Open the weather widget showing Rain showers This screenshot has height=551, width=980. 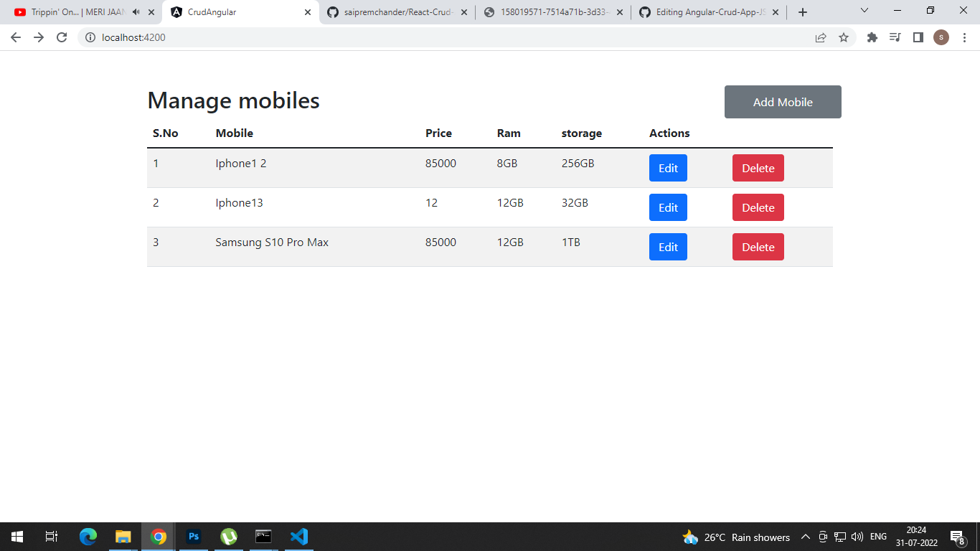[x=736, y=537]
